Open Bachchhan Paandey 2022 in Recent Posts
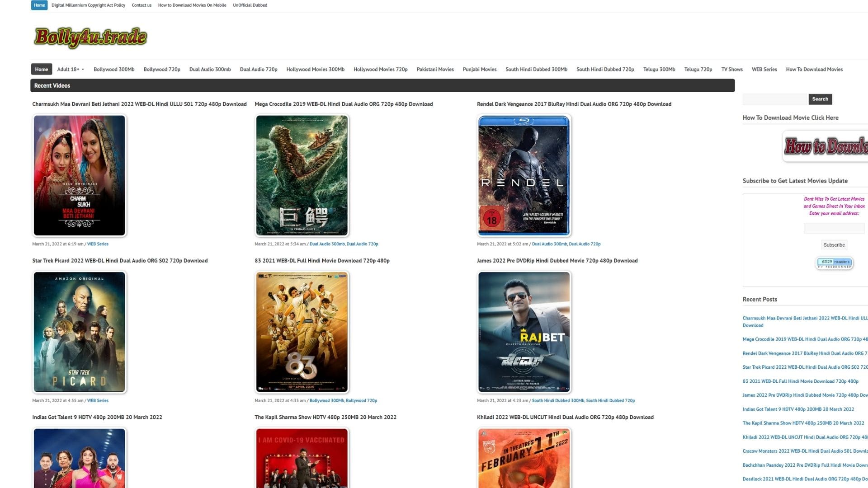Image resolution: width=868 pixels, height=488 pixels. (x=805, y=465)
